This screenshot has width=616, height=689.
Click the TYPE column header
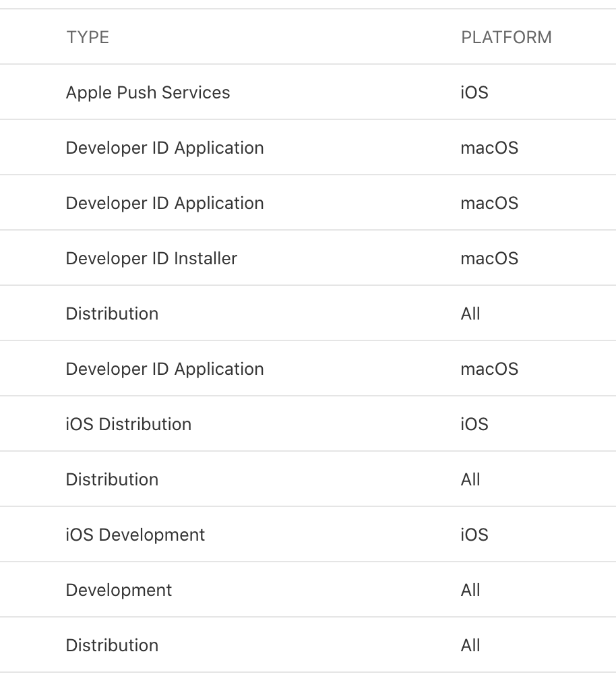(88, 37)
